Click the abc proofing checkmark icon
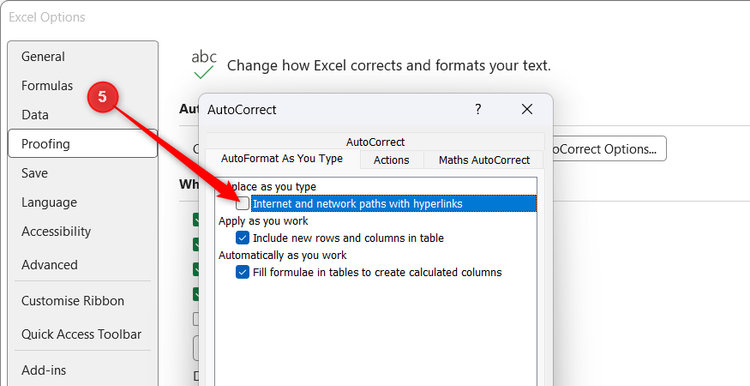This screenshot has width=750, height=386. point(204,65)
